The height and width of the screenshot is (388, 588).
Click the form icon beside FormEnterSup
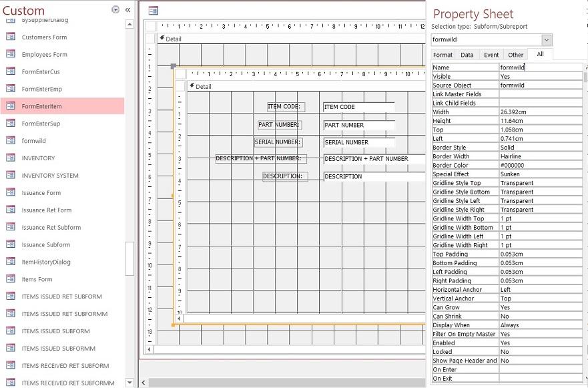coord(11,123)
